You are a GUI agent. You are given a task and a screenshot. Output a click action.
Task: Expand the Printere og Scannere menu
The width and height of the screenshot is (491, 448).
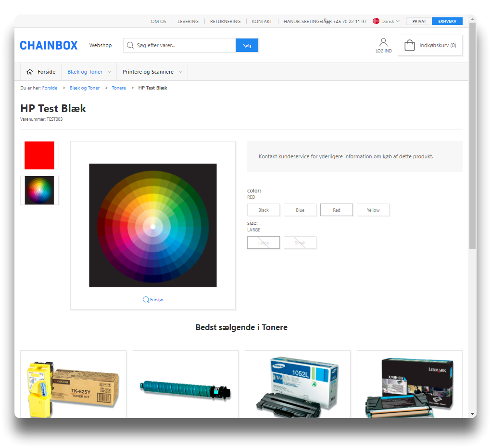click(152, 72)
